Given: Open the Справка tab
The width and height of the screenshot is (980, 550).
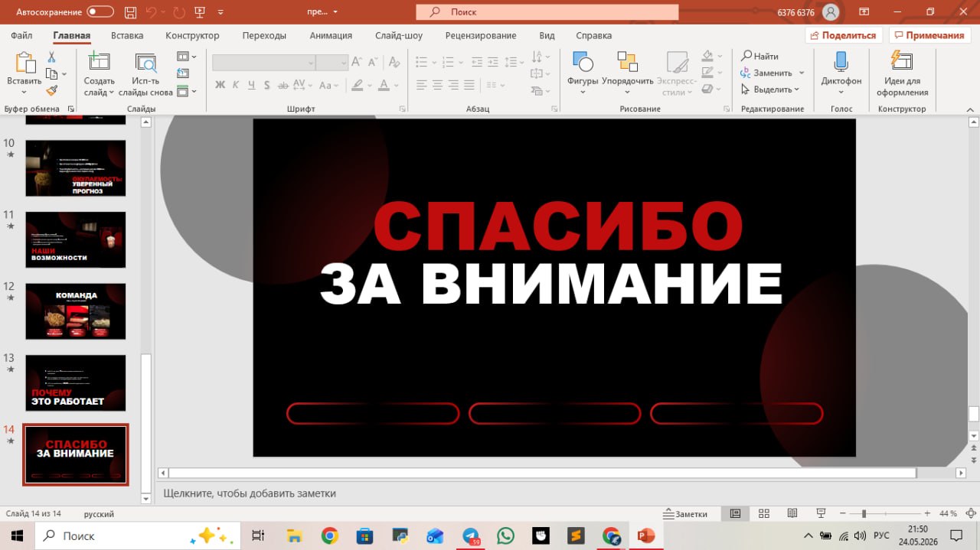Looking at the screenshot, I should click(x=593, y=35).
